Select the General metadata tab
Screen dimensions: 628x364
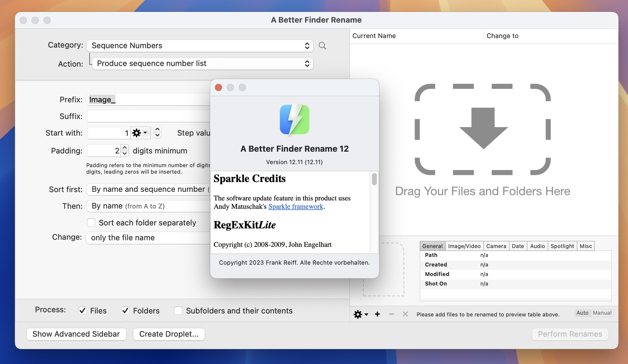[x=432, y=246]
